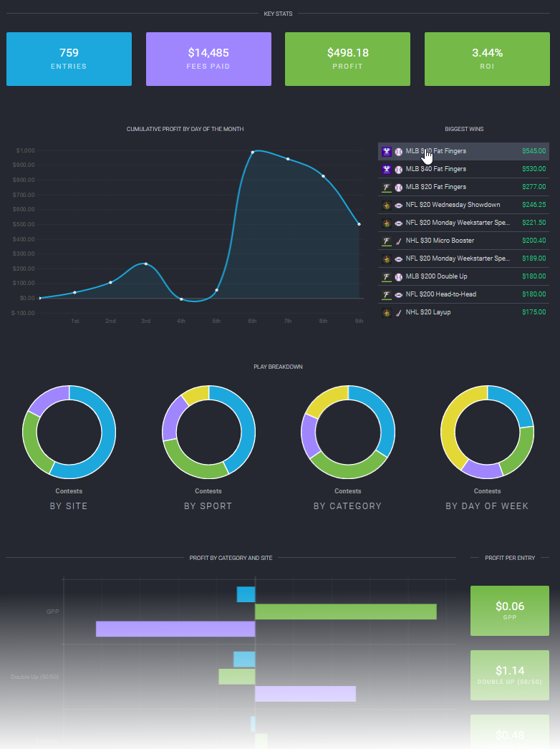
Task: Click the blue segment of By Category donut
Action: click(384, 415)
